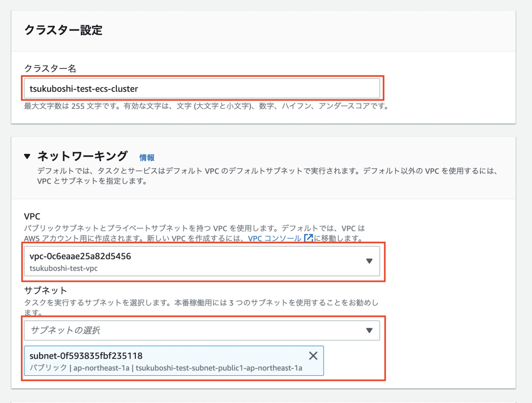Click the subnet selector dropdown arrow
The height and width of the screenshot is (403, 532).
pyautogui.click(x=370, y=330)
